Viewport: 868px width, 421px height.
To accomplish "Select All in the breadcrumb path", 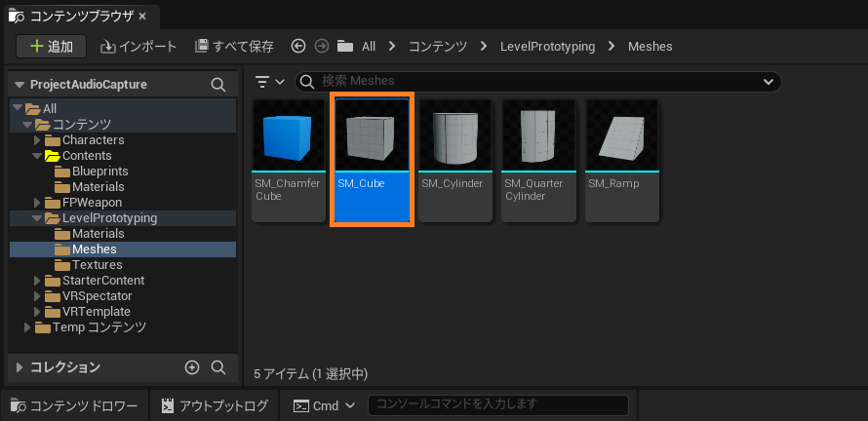I will [369, 47].
